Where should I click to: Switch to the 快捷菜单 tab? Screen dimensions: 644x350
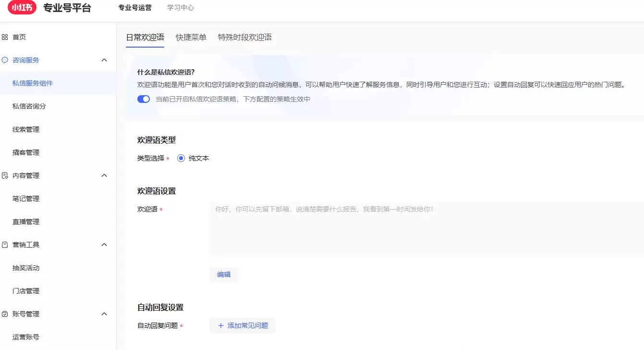[x=191, y=37]
